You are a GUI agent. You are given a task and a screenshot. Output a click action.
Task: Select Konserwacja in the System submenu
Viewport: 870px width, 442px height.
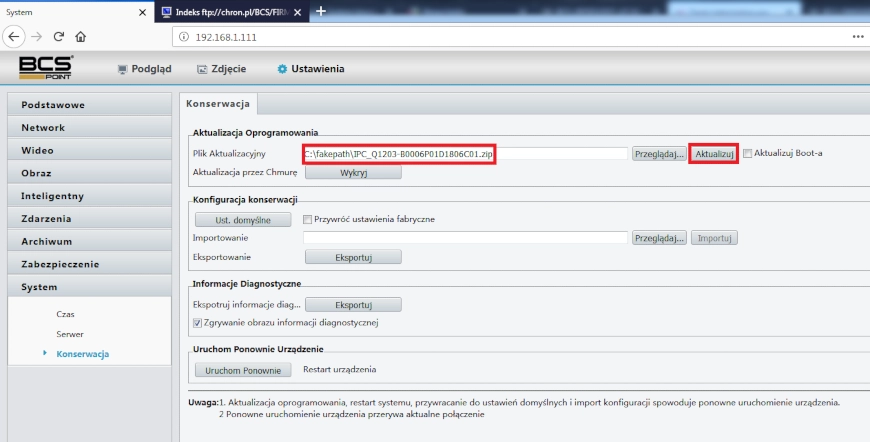click(x=82, y=354)
